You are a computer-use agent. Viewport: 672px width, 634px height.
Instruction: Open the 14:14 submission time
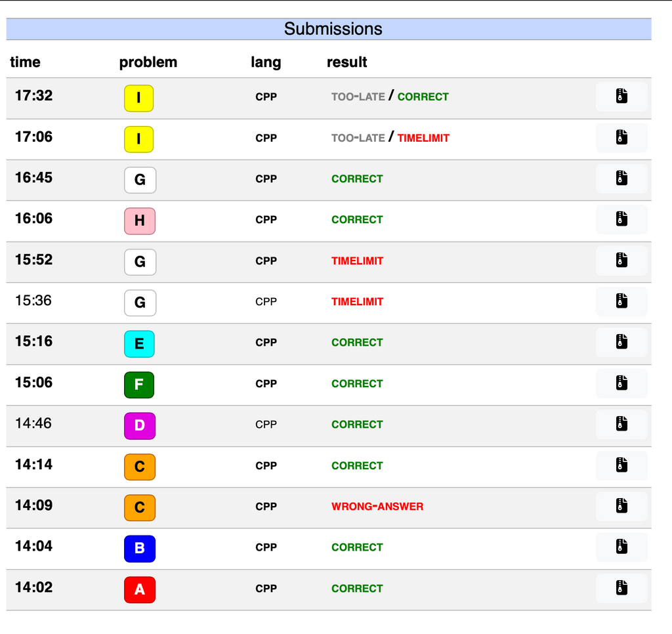[34, 464]
